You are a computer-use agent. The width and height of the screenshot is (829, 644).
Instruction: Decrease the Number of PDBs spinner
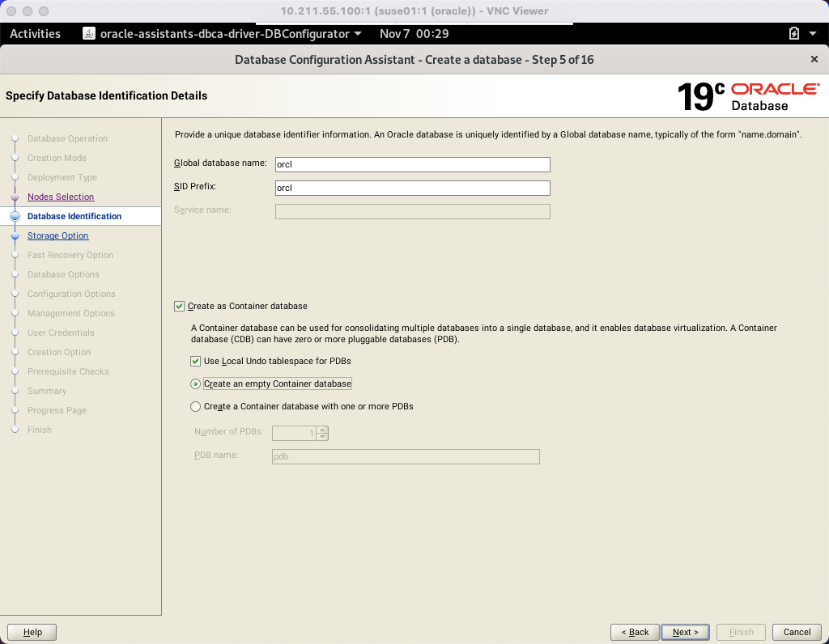tap(322, 437)
